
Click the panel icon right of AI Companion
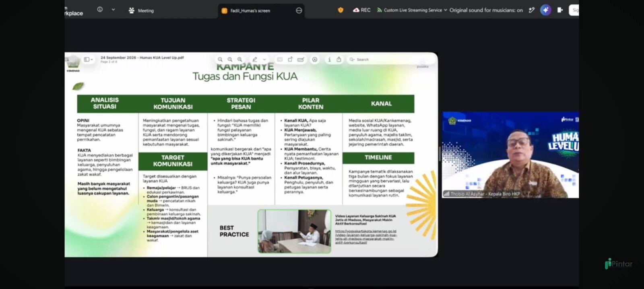click(560, 10)
